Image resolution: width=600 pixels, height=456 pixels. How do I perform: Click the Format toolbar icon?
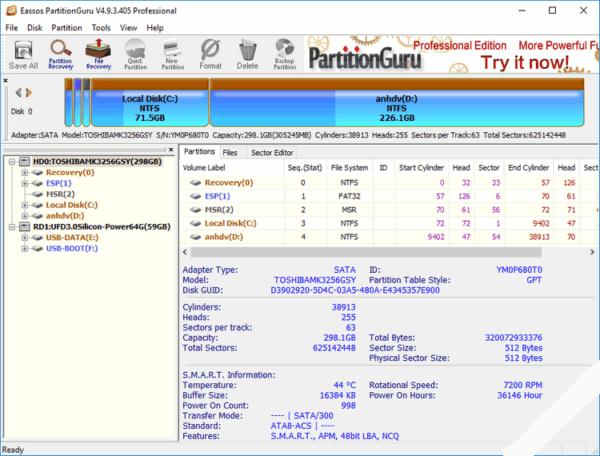[210, 54]
